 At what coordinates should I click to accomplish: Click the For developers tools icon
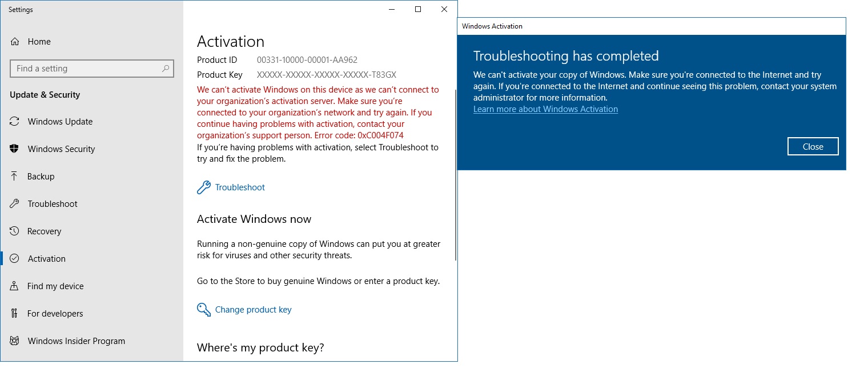(15, 313)
